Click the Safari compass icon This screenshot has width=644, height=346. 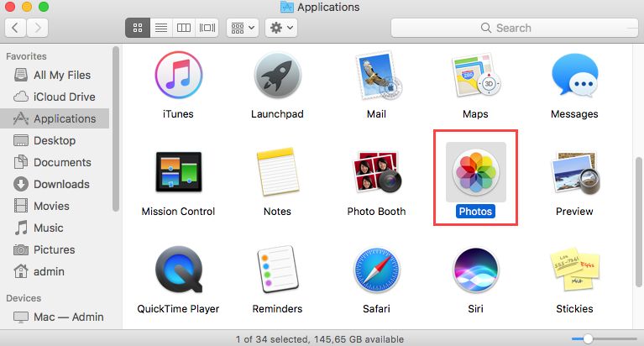[377, 270]
